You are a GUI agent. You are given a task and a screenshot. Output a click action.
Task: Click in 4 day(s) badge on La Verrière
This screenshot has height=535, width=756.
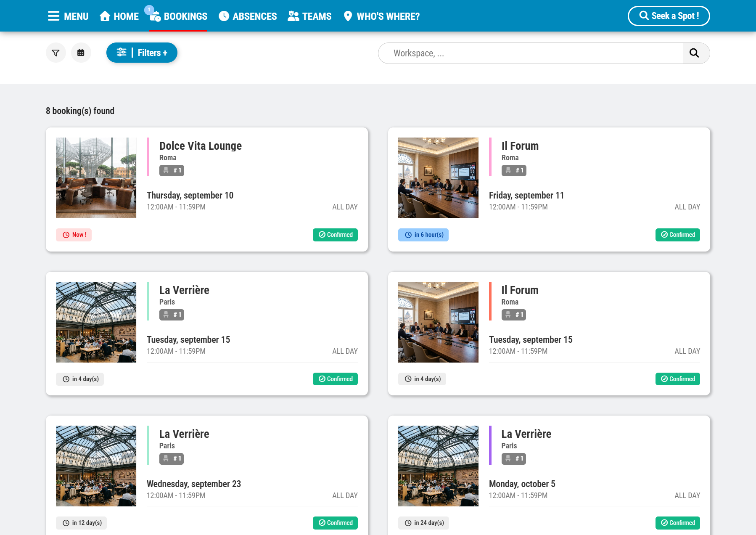pyautogui.click(x=80, y=379)
